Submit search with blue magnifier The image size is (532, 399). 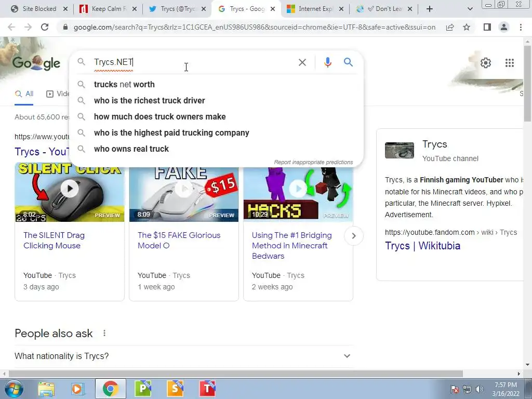point(348,62)
